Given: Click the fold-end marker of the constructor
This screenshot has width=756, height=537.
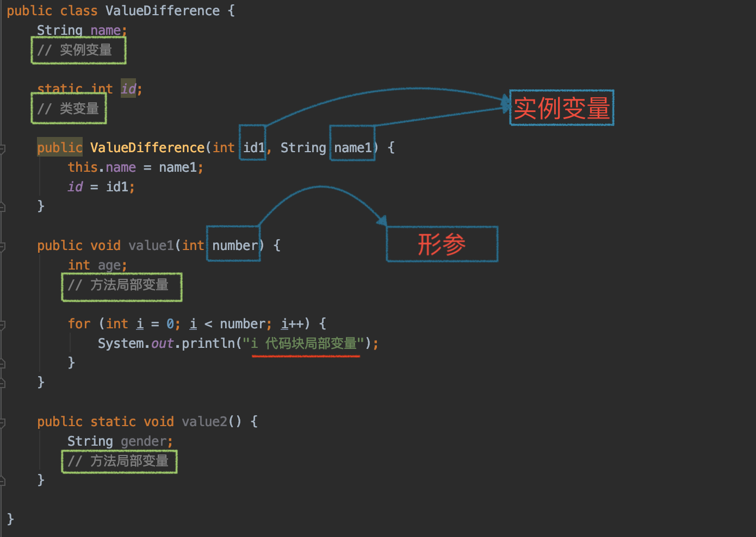Looking at the screenshot, I should point(2,207).
